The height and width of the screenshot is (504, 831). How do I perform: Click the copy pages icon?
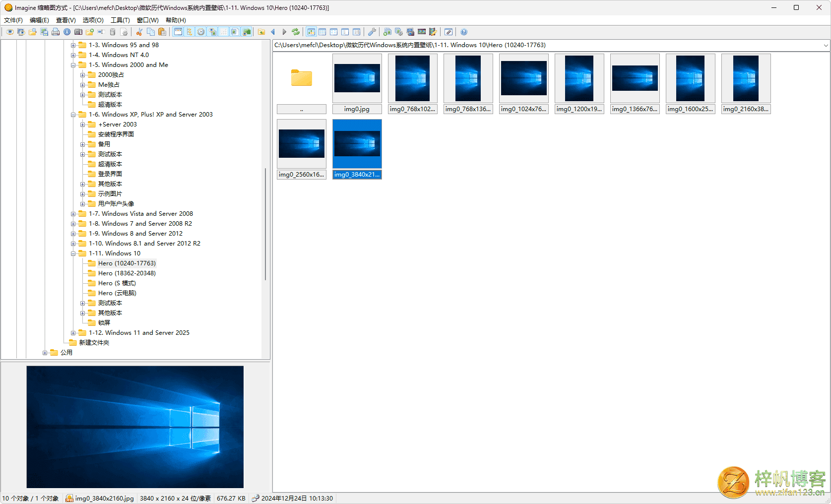click(150, 32)
